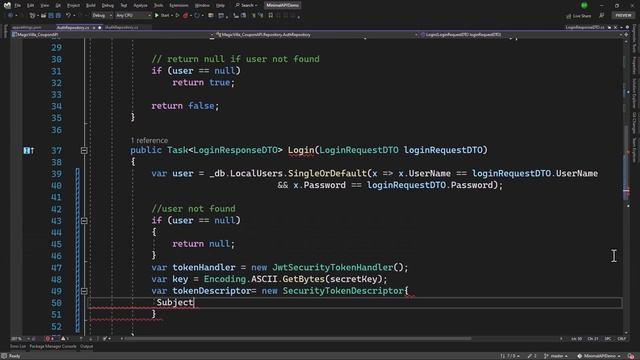Image resolution: width=640 pixels, height=360 pixels.
Task: Click the green Start debugging button
Action: [162, 16]
